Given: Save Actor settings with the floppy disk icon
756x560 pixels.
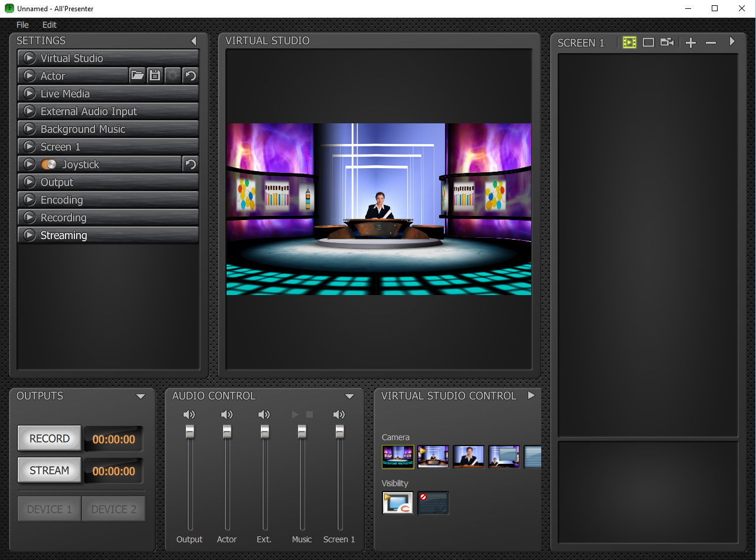Looking at the screenshot, I should click(155, 76).
